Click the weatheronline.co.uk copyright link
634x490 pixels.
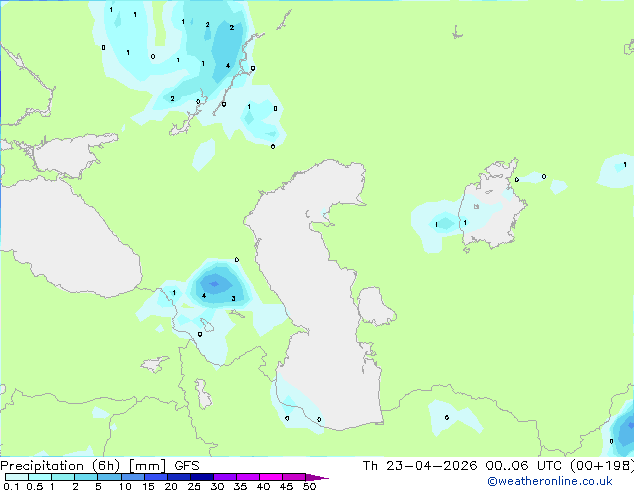pos(550,481)
